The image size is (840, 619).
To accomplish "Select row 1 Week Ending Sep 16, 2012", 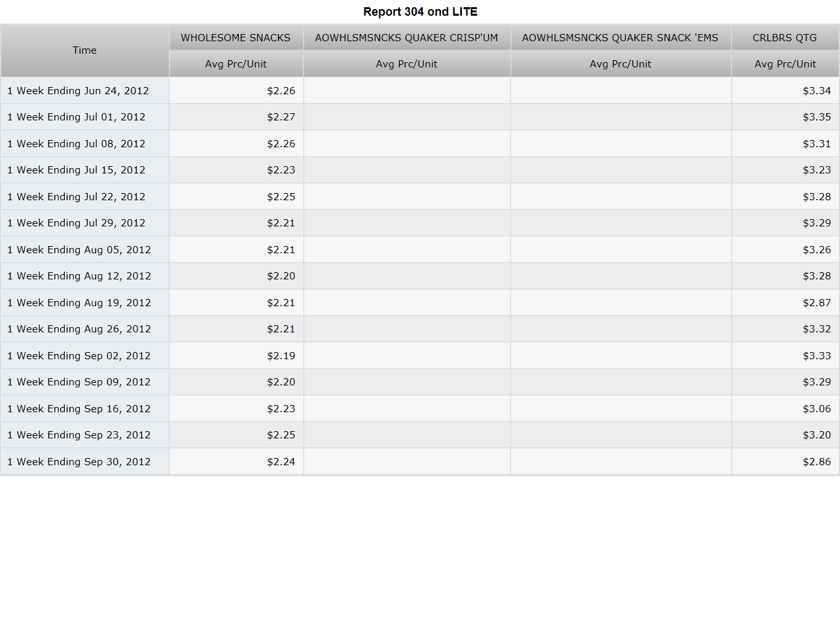I will point(420,409).
